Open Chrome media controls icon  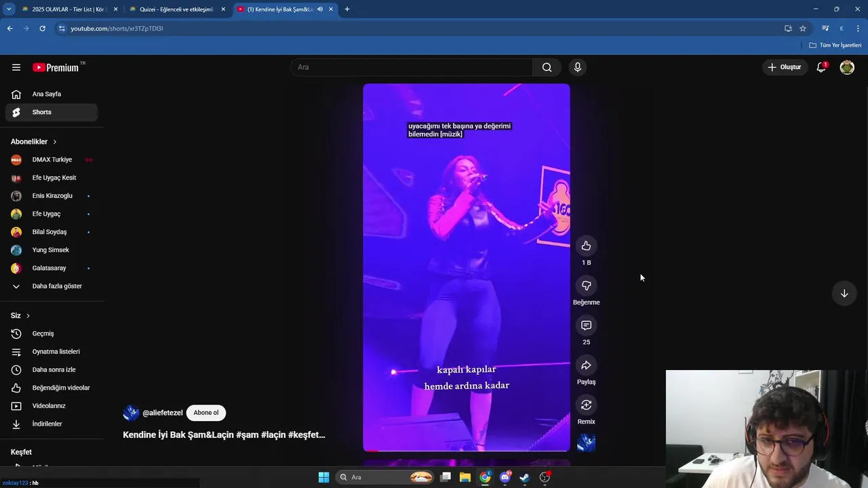825,28
